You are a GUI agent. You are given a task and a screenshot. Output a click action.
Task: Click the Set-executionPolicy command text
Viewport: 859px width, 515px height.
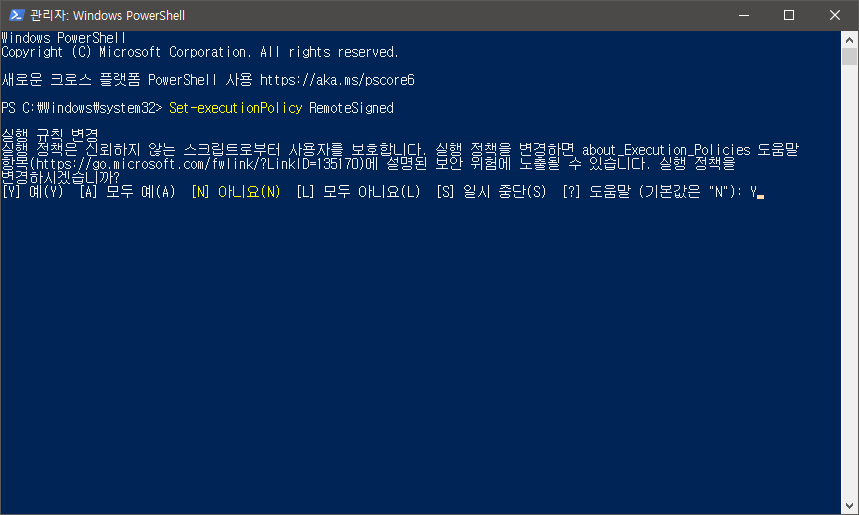point(236,108)
